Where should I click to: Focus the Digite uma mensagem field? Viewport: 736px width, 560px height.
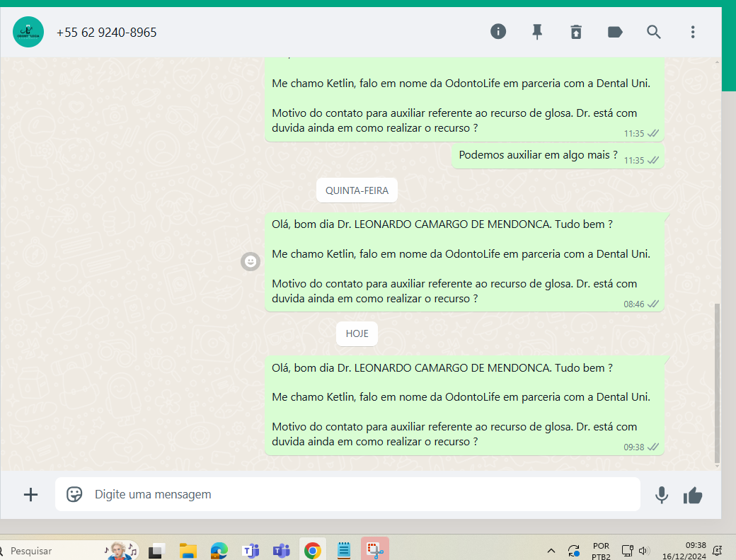click(347, 494)
